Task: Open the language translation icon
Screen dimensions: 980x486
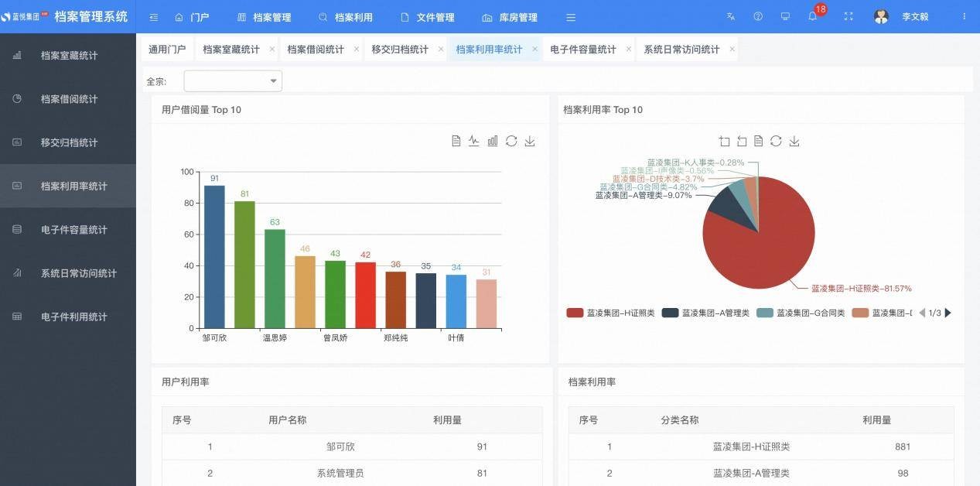Action: [x=731, y=16]
